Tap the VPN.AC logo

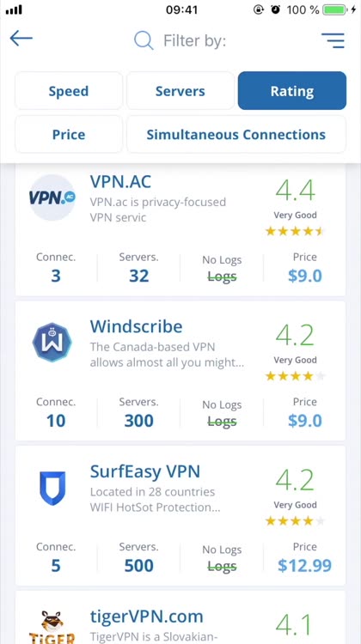[52, 197]
